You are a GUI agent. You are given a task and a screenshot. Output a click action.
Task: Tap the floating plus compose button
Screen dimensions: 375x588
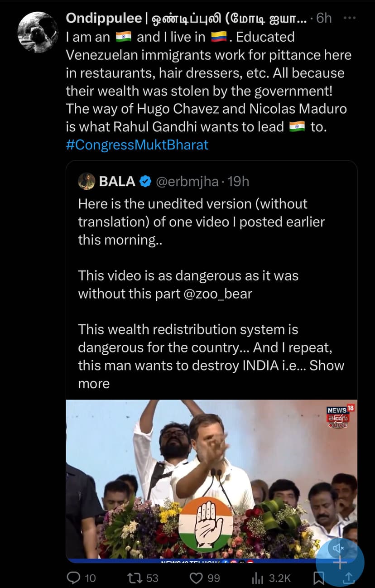pyautogui.click(x=340, y=563)
